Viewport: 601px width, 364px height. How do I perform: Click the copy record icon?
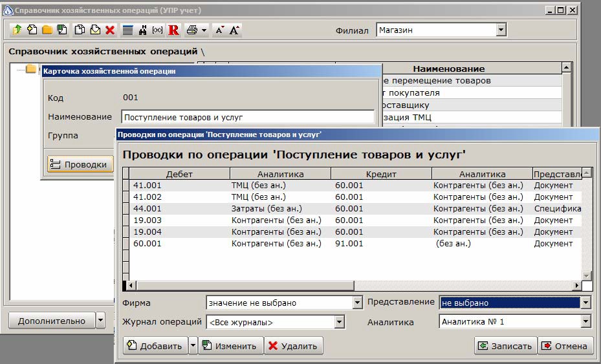click(80, 30)
